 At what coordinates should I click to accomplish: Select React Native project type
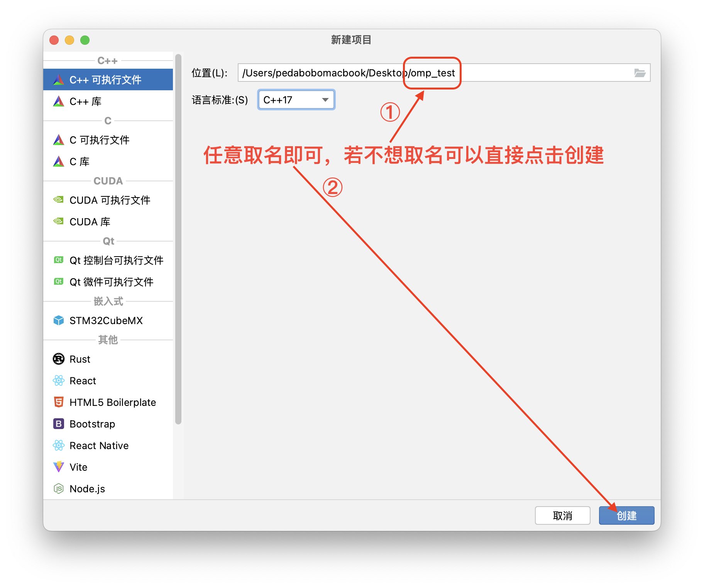(x=108, y=445)
